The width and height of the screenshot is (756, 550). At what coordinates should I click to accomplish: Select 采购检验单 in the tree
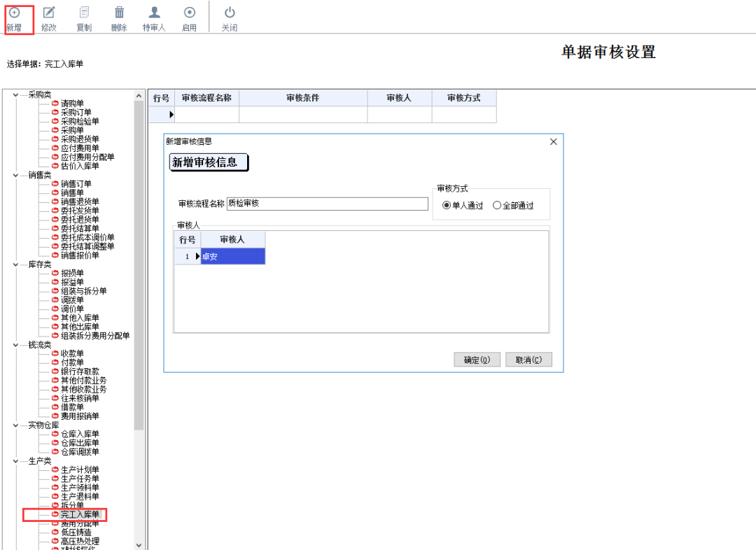click(80, 122)
